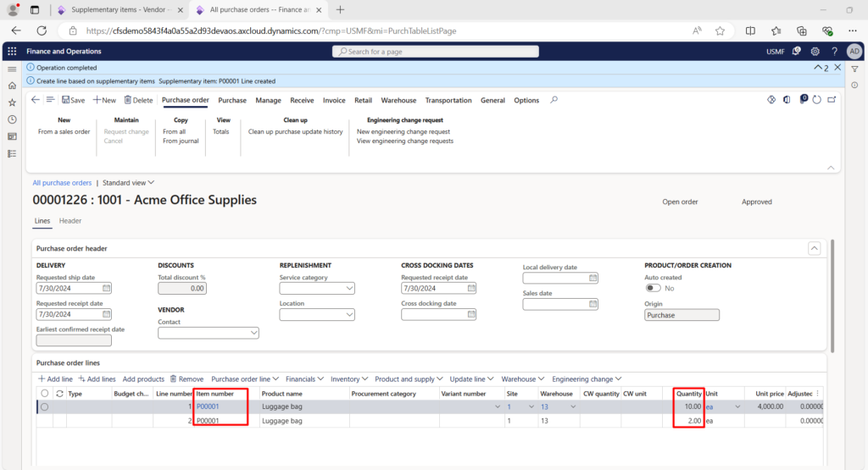The image size is (868, 470).
Task: Refresh the page using circular arrow icon
Action: pyautogui.click(x=816, y=100)
